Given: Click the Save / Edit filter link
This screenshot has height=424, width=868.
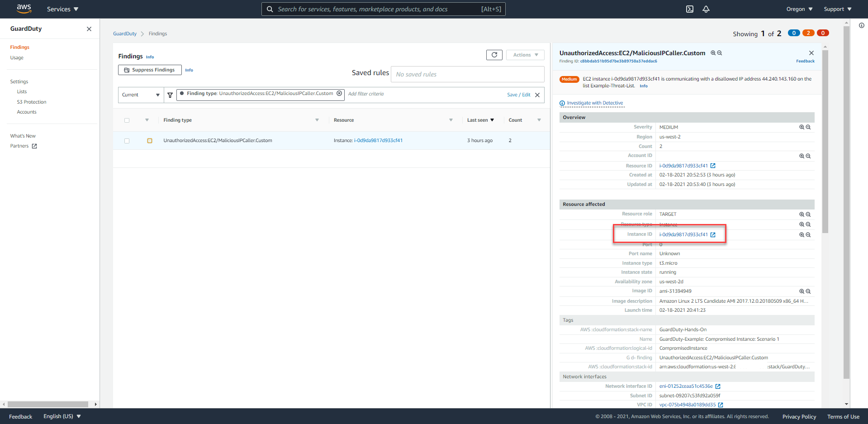Looking at the screenshot, I should [x=518, y=95].
